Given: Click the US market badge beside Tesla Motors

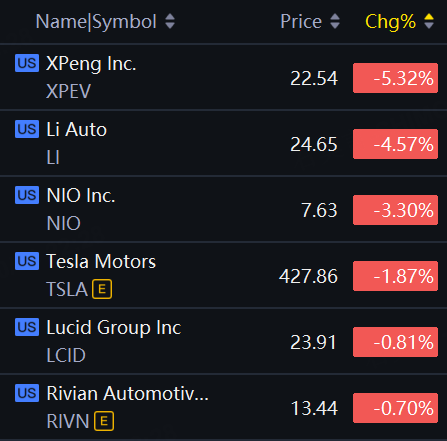Looking at the screenshot, I should (27, 261).
